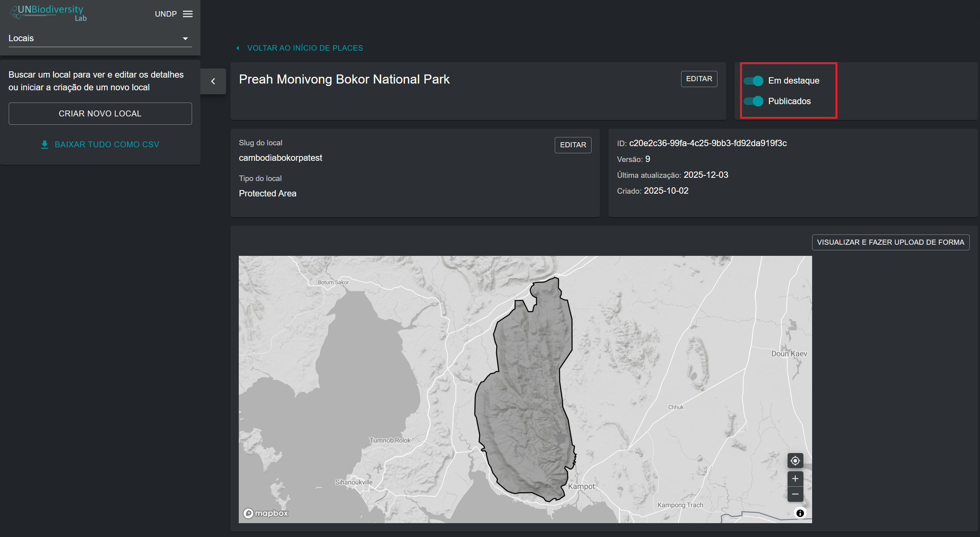This screenshot has height=537, width=980.
Task: Click the UNDP menu label
Action: click(166, 14)
